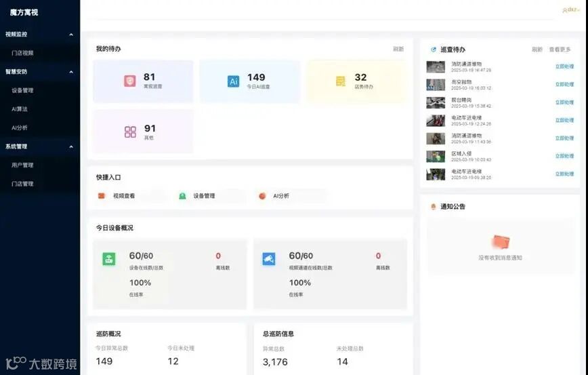Click the purple grid icon for 其他
The width and height of the screenshot is (588, 375).
point(130,132)
